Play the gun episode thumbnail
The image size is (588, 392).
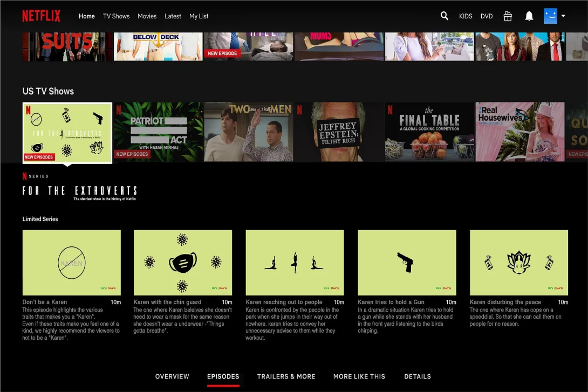(x=407, y=263)
